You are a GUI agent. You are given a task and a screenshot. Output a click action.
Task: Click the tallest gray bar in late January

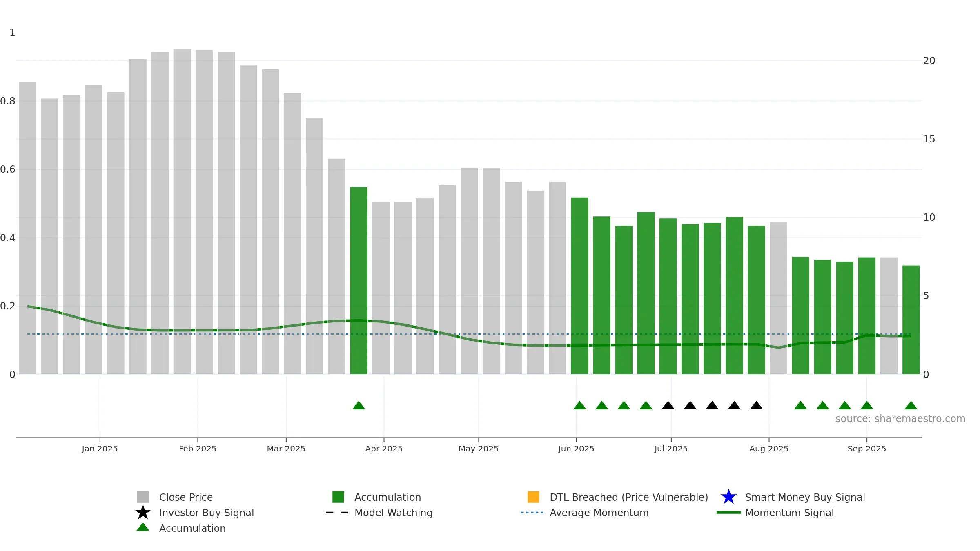pos(182,211)
